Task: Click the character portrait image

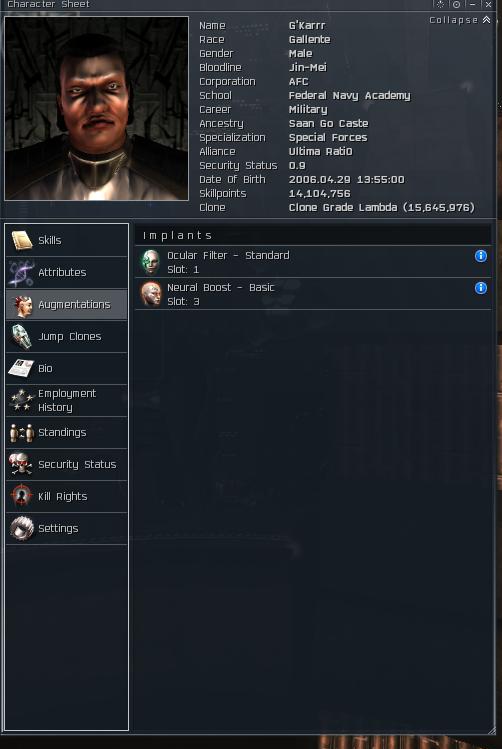Action: (96, 108)
